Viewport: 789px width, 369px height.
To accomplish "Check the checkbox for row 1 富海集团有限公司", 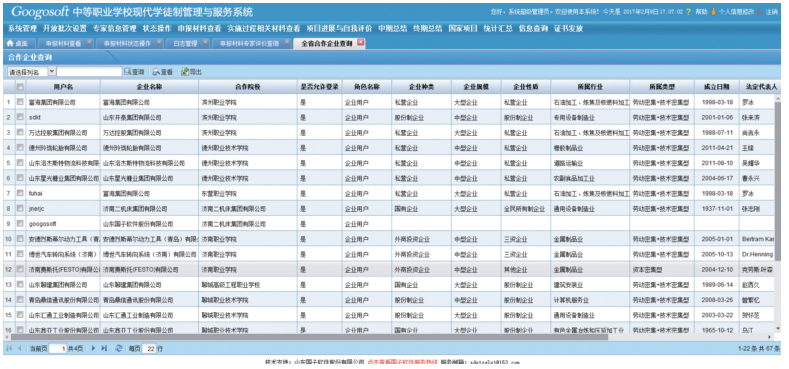I will coord(20,102).
